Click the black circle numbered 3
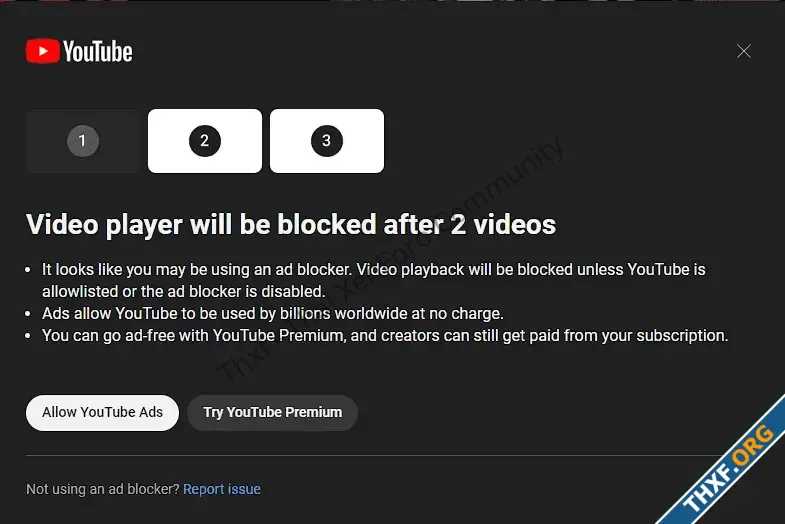Viewport: 785px width, 524px height. pos(326,141)
